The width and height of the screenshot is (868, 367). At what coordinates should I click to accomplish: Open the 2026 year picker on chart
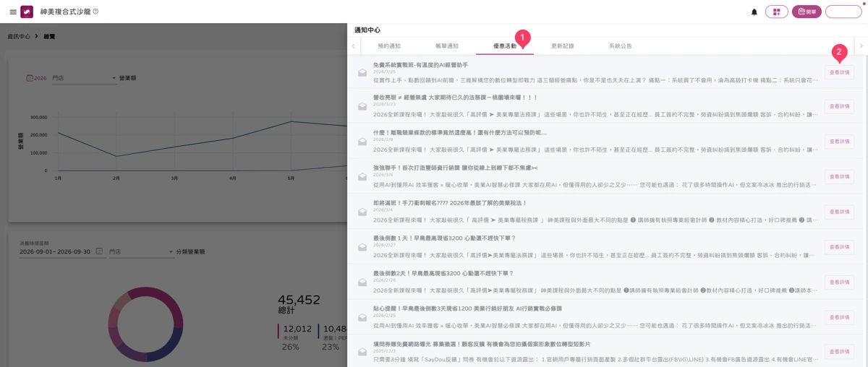(36, 78)
